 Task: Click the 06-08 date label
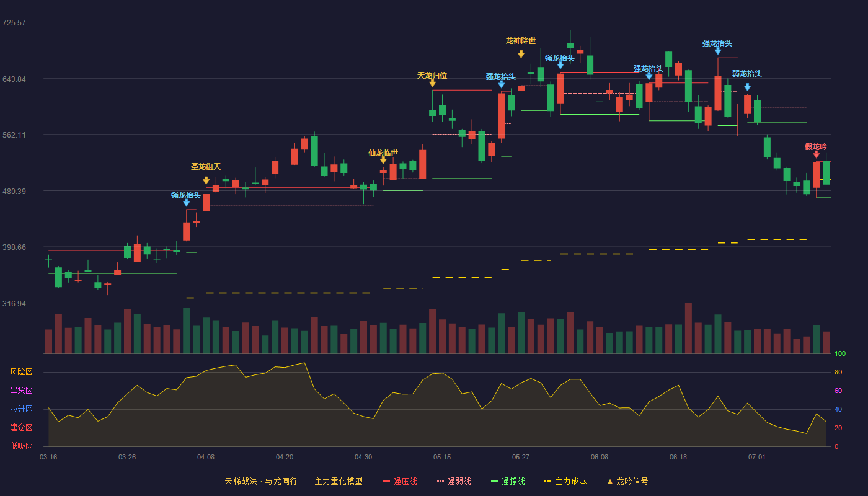600,457
